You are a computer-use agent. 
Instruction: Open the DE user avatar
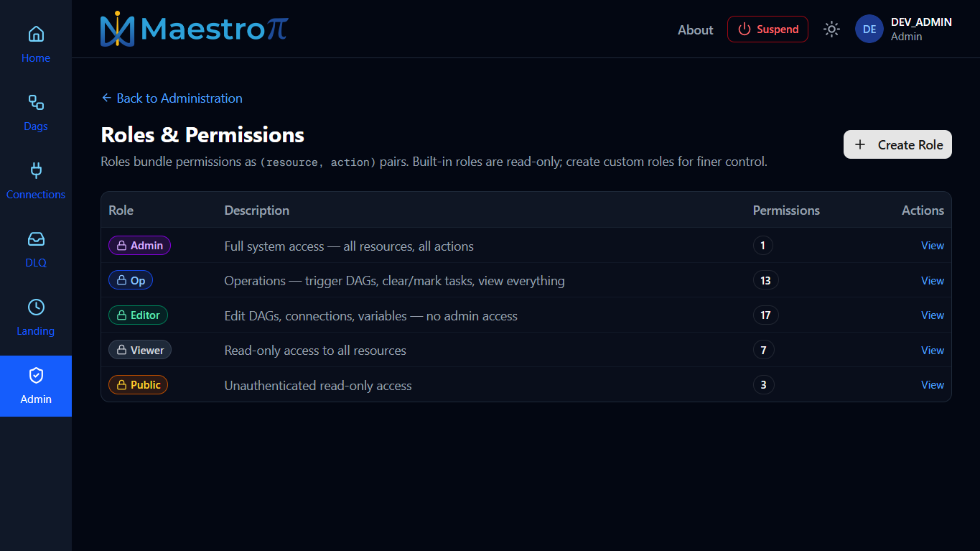click(869, 29)
